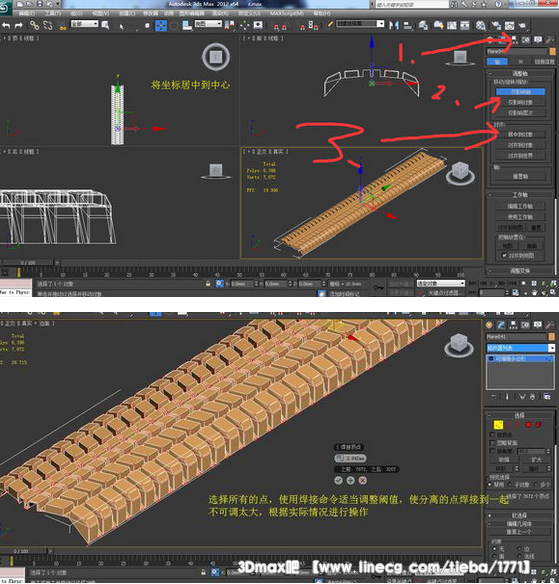Click Remove Modifier trash icon below stack

coord(533,397)
